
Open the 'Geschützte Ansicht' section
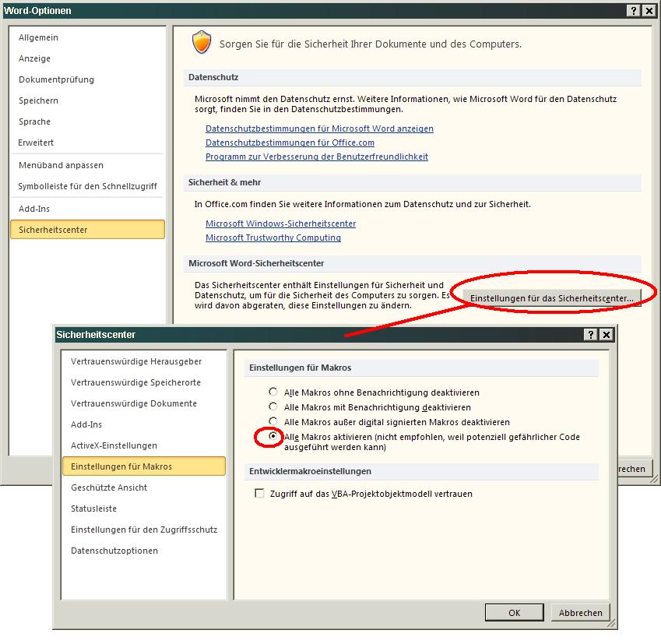(x=109, y=487)
